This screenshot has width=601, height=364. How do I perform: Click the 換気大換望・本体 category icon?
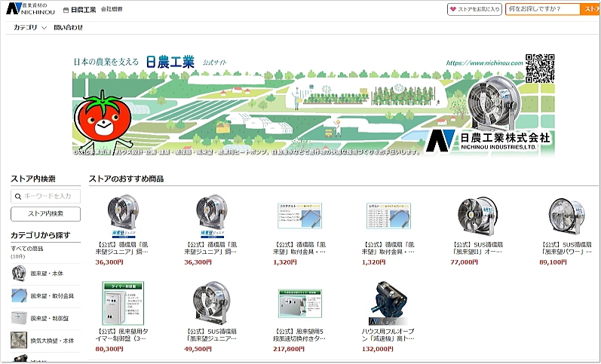coord(19,340)
